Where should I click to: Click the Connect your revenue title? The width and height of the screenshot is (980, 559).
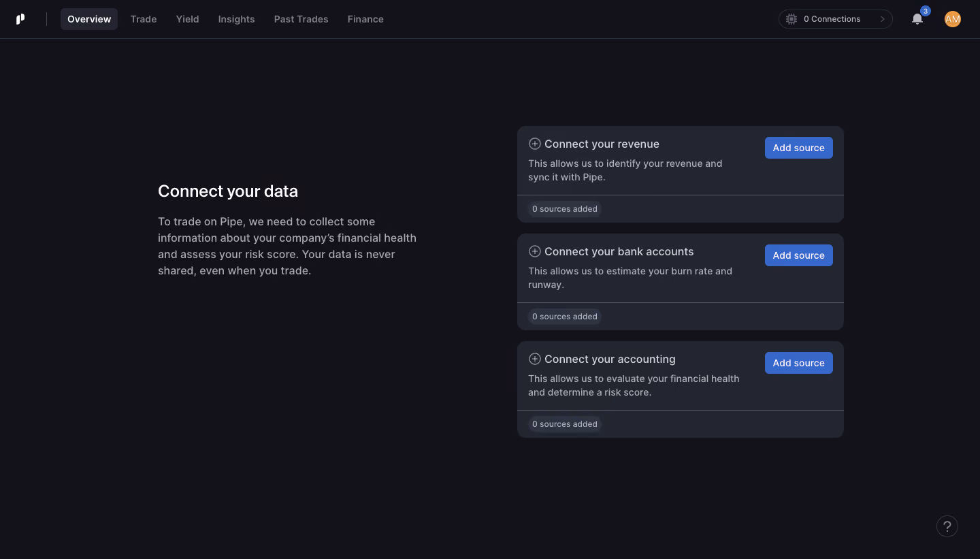[602, 144]
